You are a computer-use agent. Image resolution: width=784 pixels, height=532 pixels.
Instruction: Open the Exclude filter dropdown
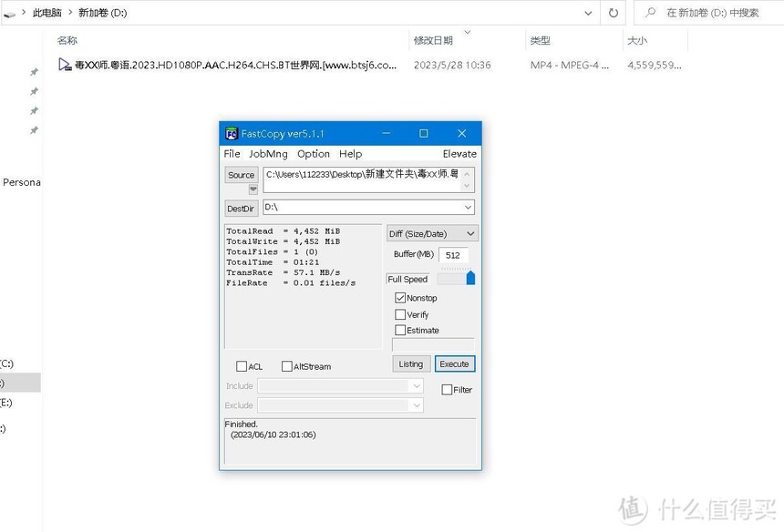pos(417,405)
